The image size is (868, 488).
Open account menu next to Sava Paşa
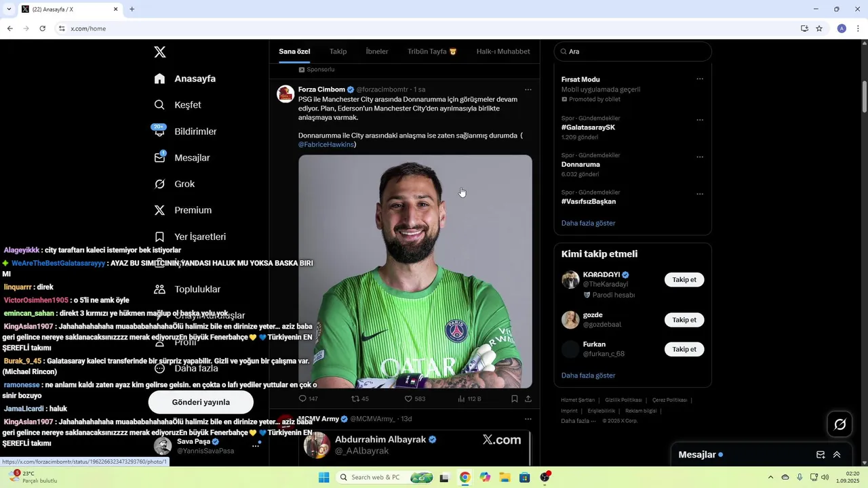pyautogui.click(x=256, y=446)
